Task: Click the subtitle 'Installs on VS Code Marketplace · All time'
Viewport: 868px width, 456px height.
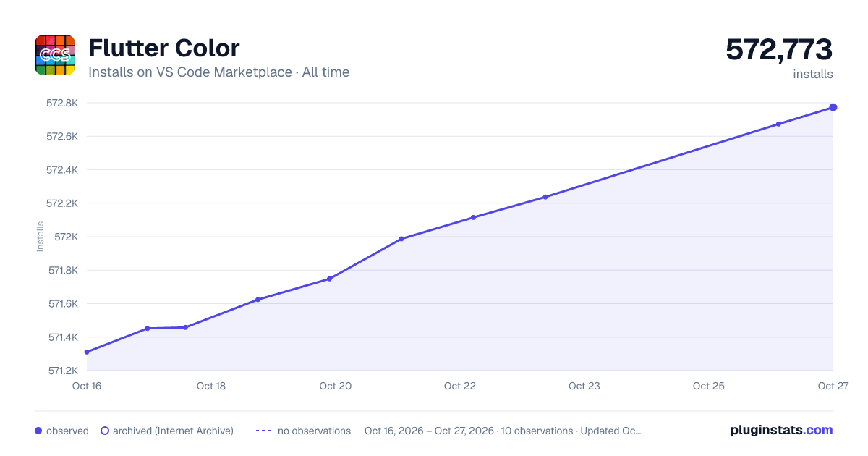Action: (218, 72)
